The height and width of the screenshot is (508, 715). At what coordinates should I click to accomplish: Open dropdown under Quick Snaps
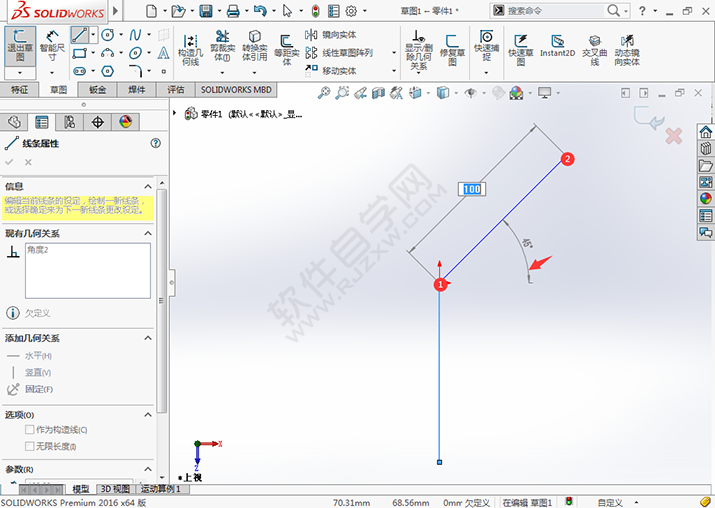click(x=486, y=73)
